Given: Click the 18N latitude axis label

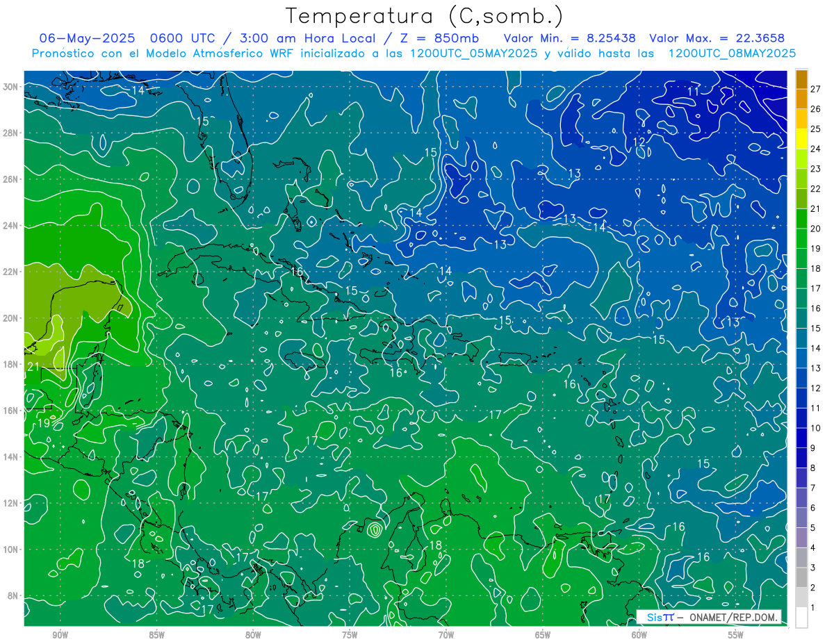Looking at the screenshot, I should pyautogui.click(x=10, y=364).
